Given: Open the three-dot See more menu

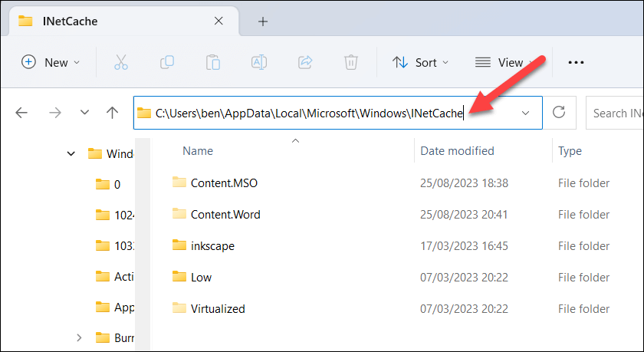Looking at the screenshot, I should [x=576, y=62].
